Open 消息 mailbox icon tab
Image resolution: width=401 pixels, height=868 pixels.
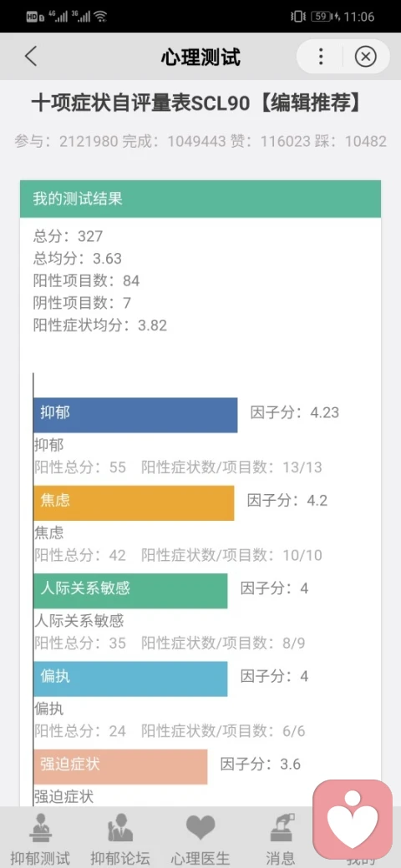coord(280,829)
